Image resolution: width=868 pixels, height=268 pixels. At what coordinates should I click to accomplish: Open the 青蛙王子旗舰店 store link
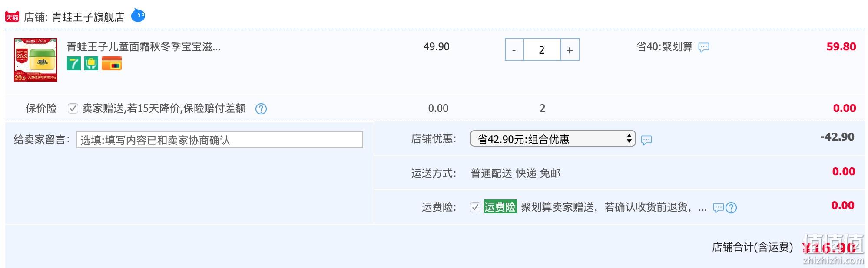click(88, 17)
